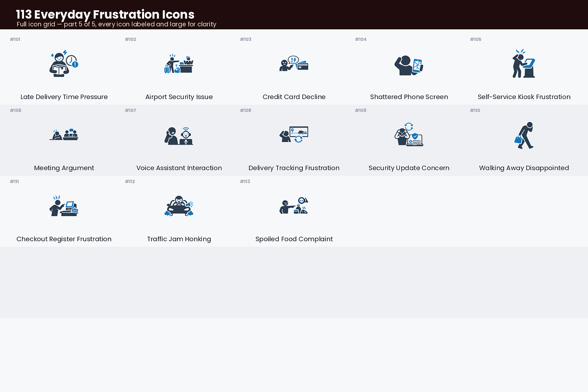588x392 pixels.
Task: Click the #103 number tag
Action: tap(245, 39)
